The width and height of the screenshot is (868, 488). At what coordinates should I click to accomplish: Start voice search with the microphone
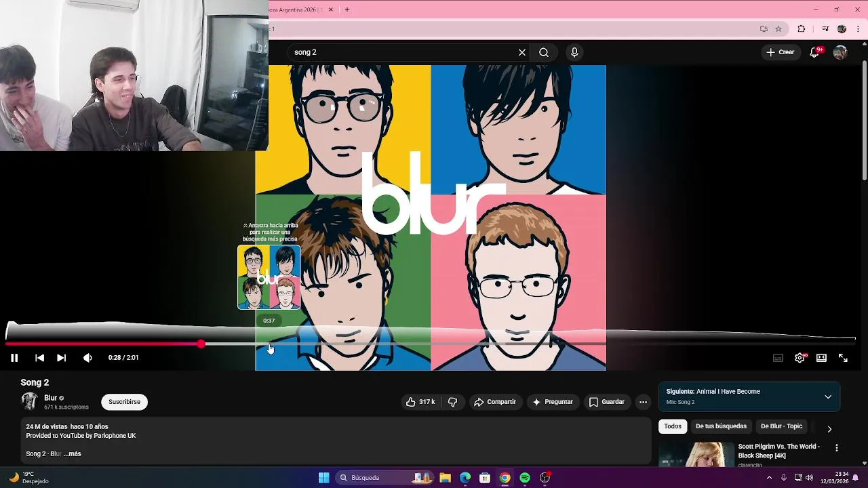tap(574, 52)
